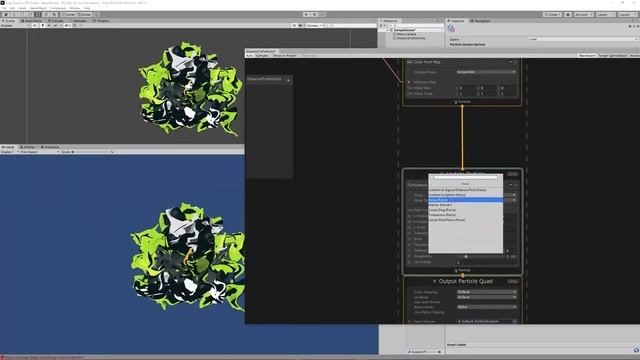Viewport: 640px width, 360px height.
Task: Add a Blackboard property with plus button
Action: tap(288, 80)
